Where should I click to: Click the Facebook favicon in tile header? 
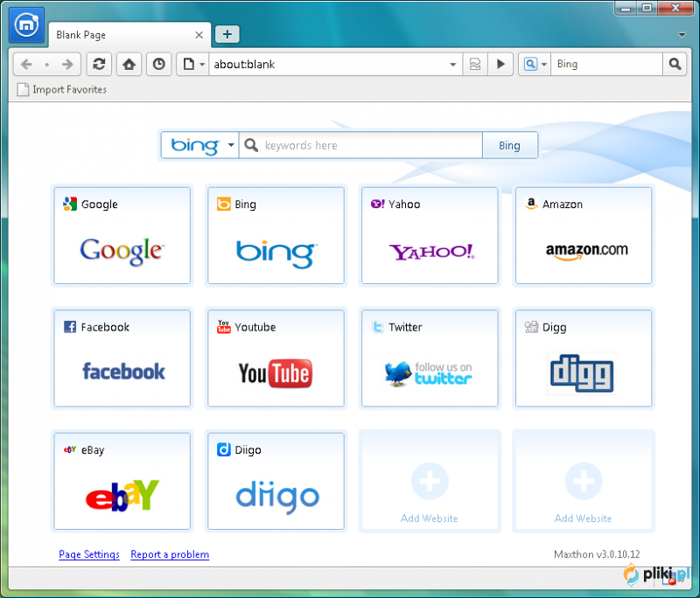tap(70, 327)
